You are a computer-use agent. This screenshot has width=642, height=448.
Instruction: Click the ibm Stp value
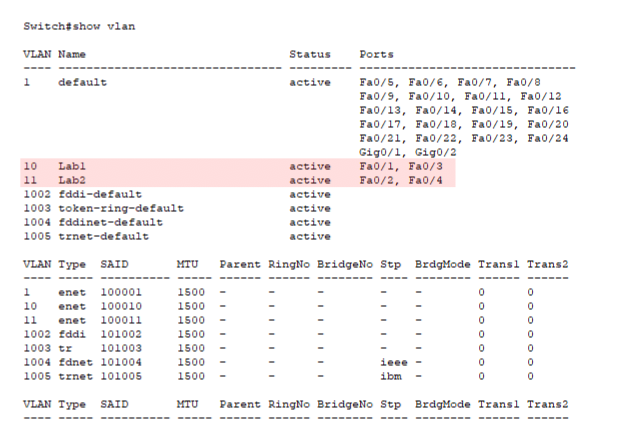(x=390, y=376)
